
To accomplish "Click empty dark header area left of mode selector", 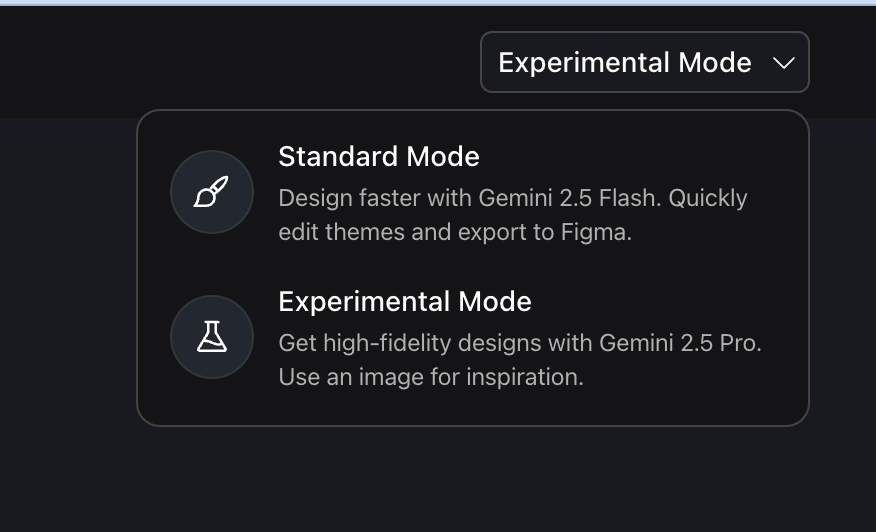I will (240, 62).
